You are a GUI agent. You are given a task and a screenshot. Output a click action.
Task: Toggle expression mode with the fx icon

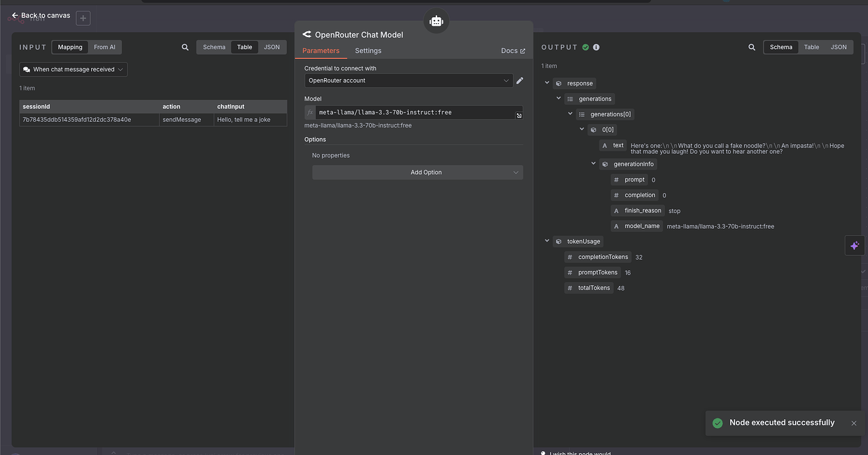tap(309, 112)
